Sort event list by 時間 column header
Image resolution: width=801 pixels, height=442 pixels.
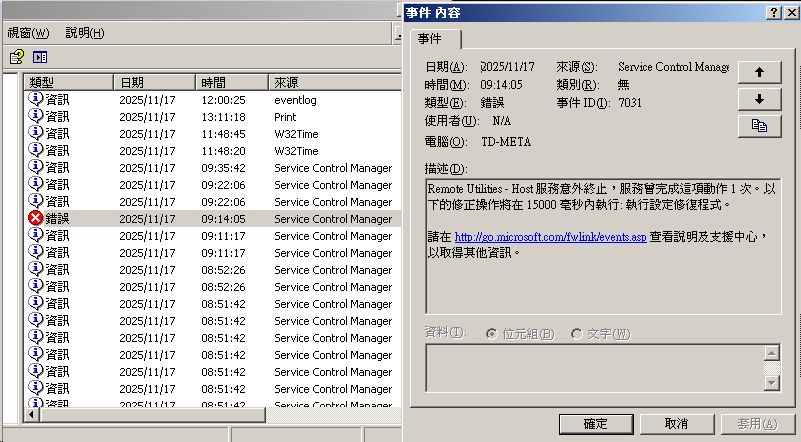tap(232, 82)
